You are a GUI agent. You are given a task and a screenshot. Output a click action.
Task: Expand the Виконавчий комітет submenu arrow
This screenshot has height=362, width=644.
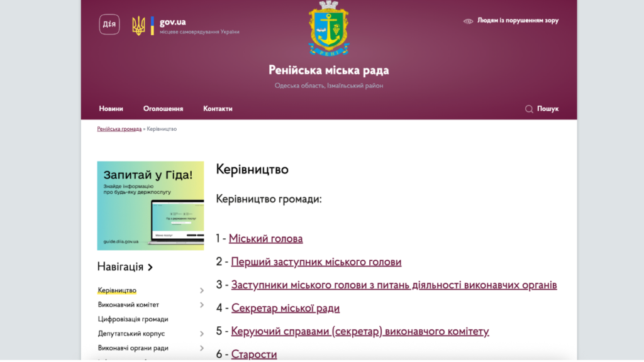tap(202, 305)
